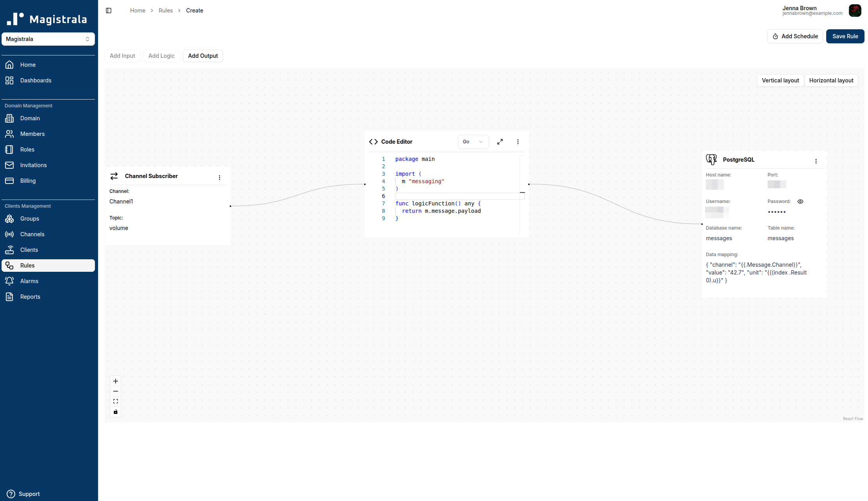Zoom in using the plus control
868x501 pixels.
point(115,381)
